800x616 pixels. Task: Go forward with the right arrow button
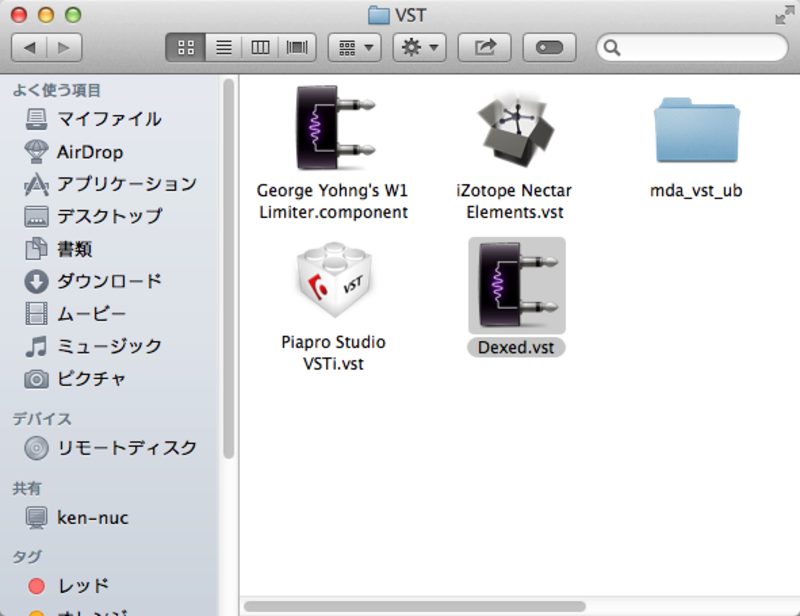point(64,48)
